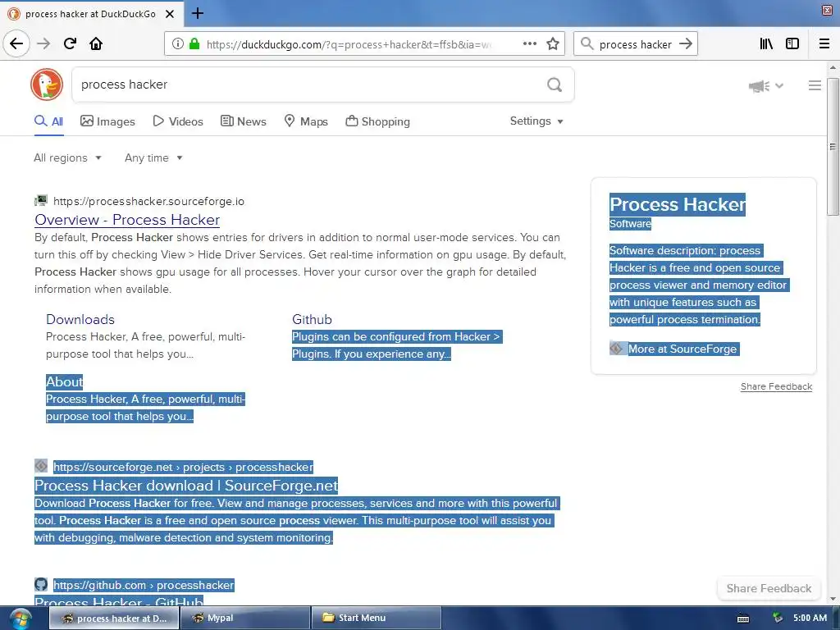This screenshot has height=630, width=840.
Task: Click the browser address bar URL
Action: tap(348, 44)
